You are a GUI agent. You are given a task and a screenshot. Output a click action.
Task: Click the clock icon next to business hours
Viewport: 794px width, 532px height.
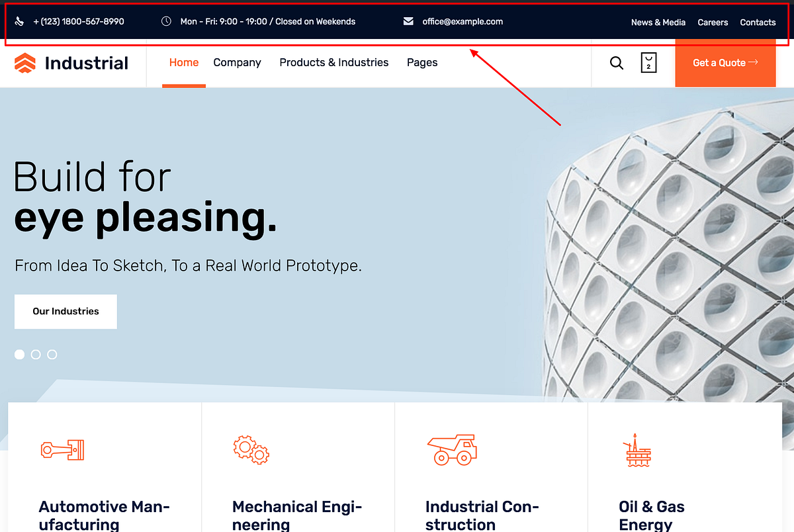pos(166,21)
